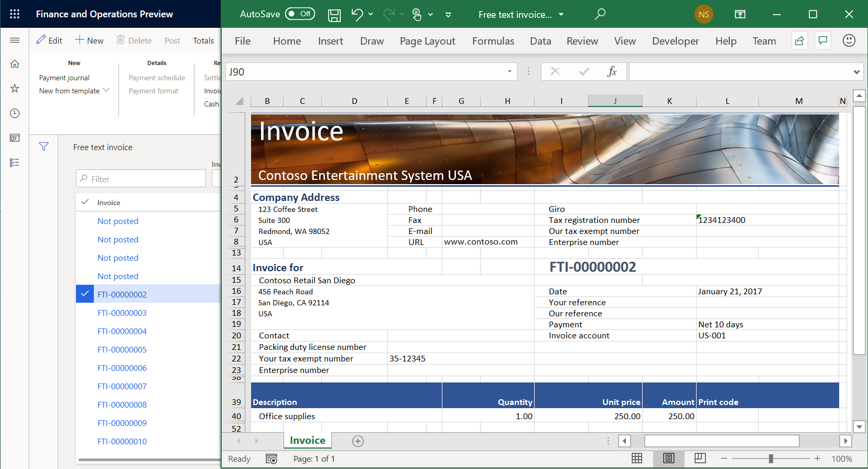This screenshot has width=868, height=469.
Task: Toggle select-all checkmark beside Invoice header
Action: click(85, 202)
